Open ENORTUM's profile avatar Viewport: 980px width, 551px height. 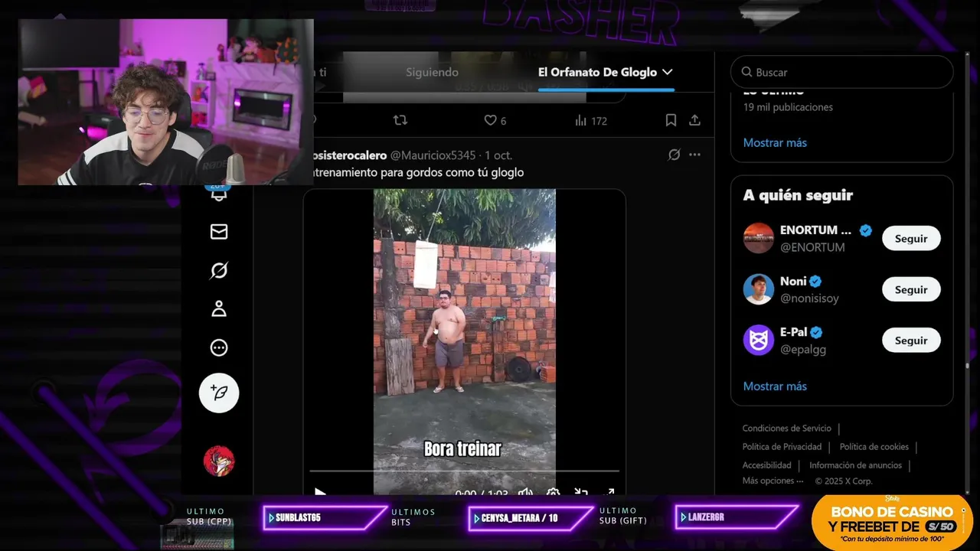[x=759, y=238]
